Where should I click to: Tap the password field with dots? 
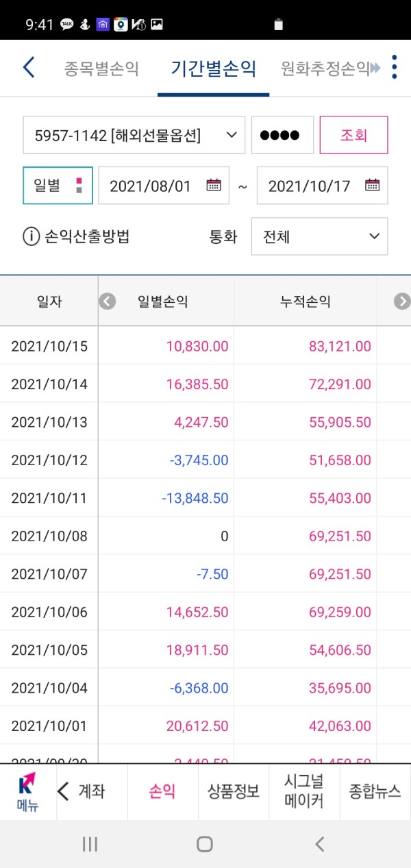click(282, 135)
